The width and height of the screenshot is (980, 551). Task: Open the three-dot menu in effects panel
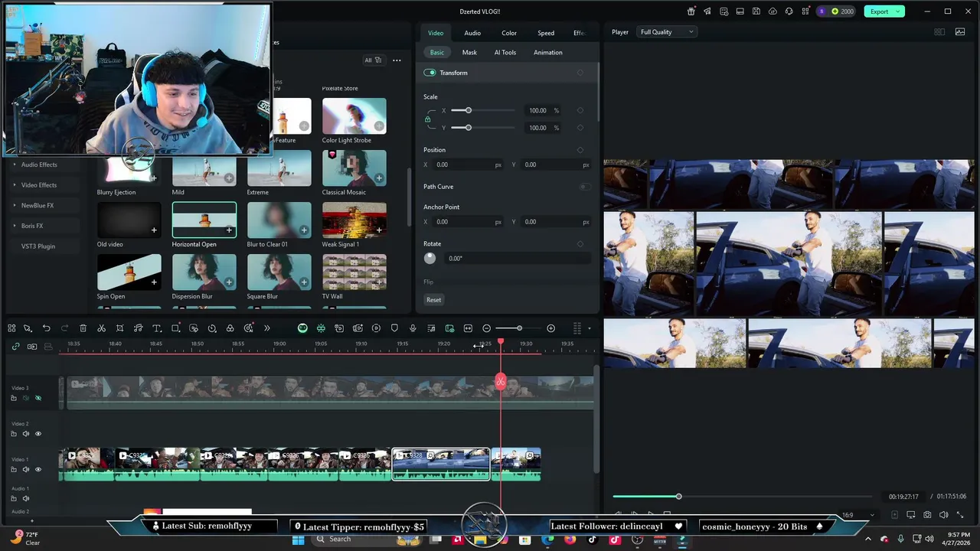coord(397,60)
